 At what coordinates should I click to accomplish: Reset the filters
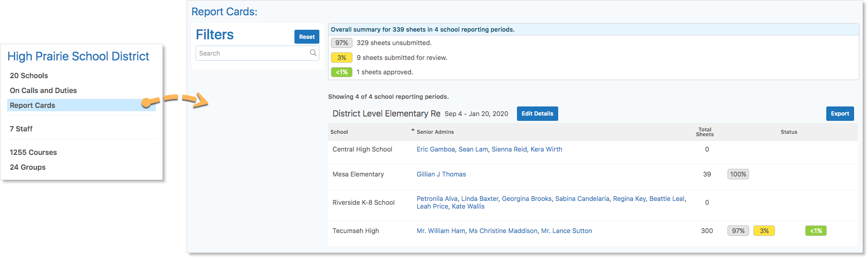(307, 36)
